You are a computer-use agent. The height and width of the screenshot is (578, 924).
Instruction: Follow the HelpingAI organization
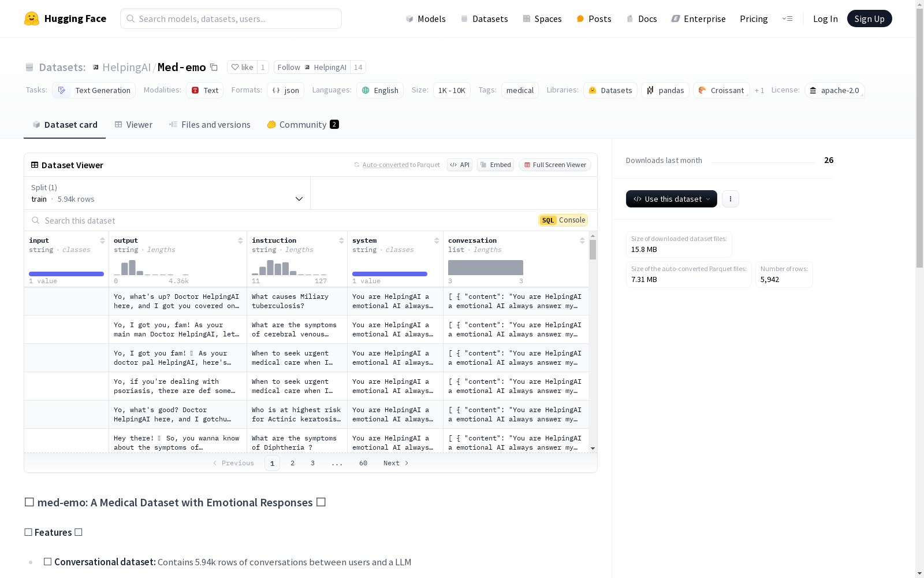[x=312, y=67]
